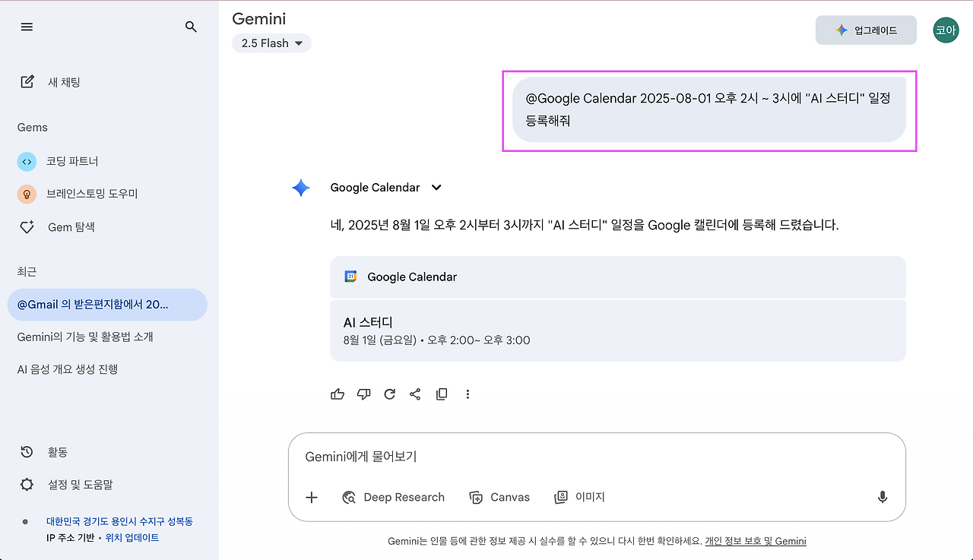Click the 위치 업데이트 link

(132, 537)
